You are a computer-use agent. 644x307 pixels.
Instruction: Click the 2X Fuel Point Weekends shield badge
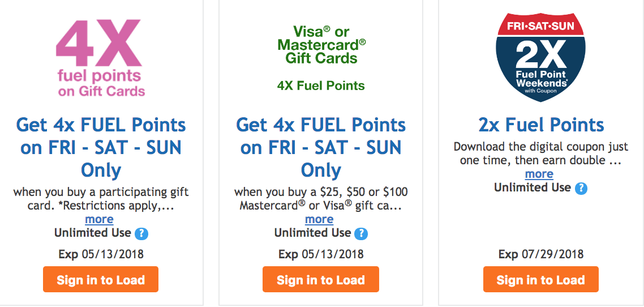point(540,57)
